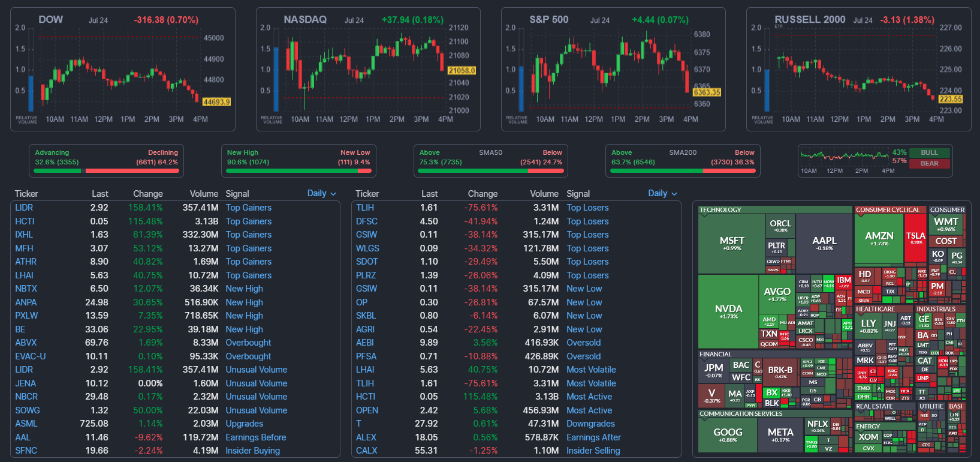
Task: Click the Upgrades signal link
Action: (244, 424)
